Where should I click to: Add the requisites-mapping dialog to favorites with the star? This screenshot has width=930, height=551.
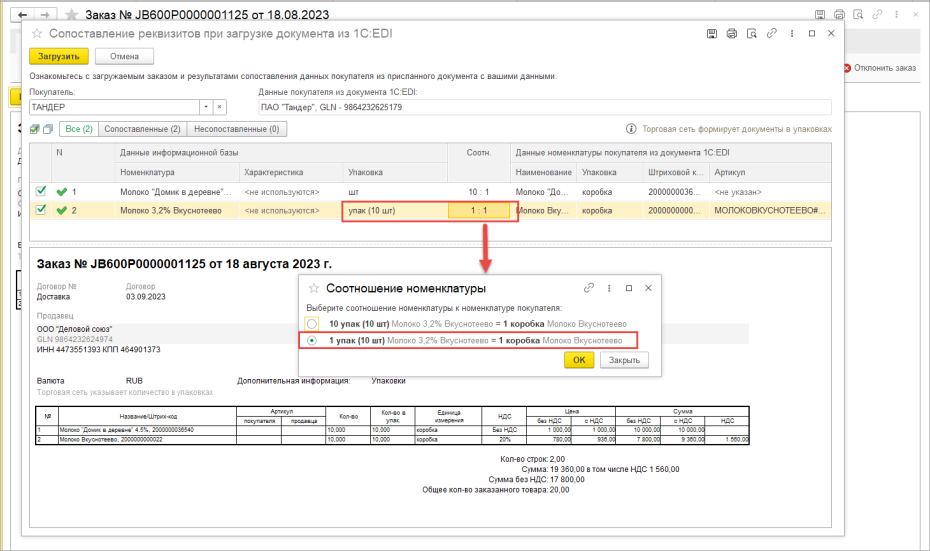[x=37, y=34]
